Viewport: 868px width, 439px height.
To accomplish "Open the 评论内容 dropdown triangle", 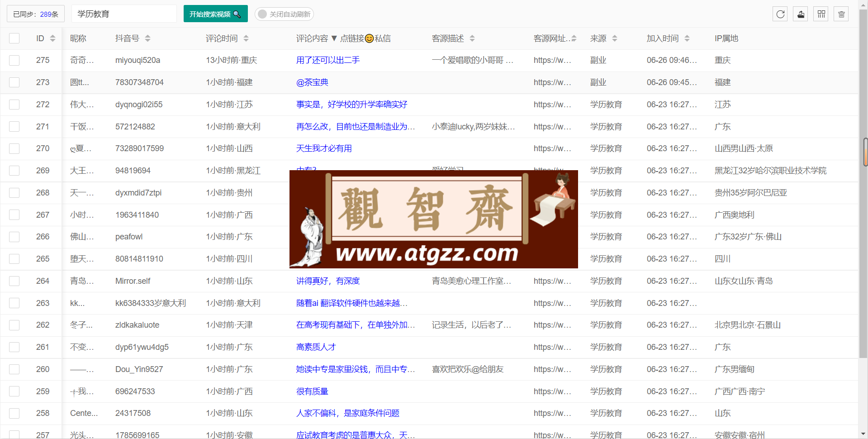I will pyautogui.click(x=334, y=38).
